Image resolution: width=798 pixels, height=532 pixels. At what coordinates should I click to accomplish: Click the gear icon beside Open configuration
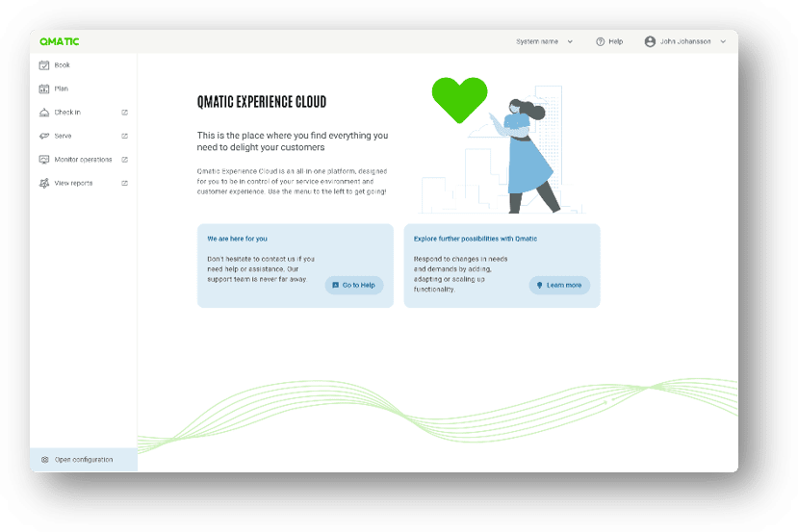pos(44,460)
